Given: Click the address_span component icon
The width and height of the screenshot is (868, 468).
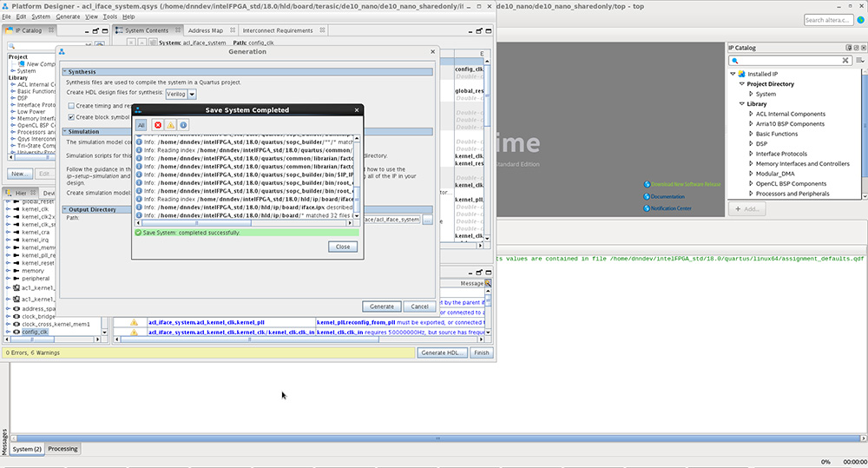Looking at the screenshot, I should 16,308.
